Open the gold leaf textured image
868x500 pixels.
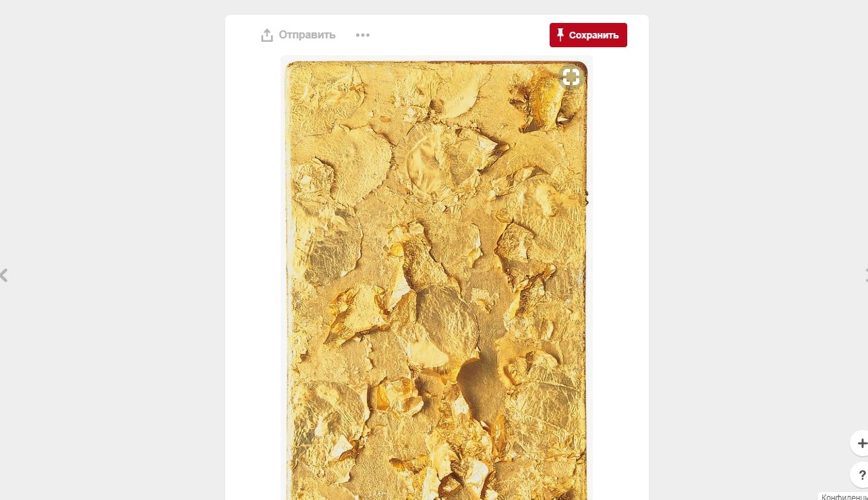point(436,280)
